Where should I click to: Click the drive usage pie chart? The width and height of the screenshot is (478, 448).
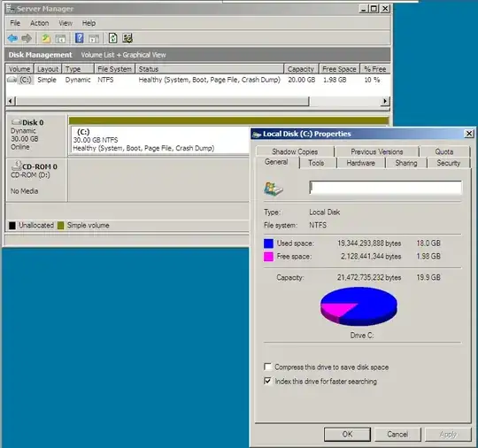pyautogui.click(x=358, y=306)
